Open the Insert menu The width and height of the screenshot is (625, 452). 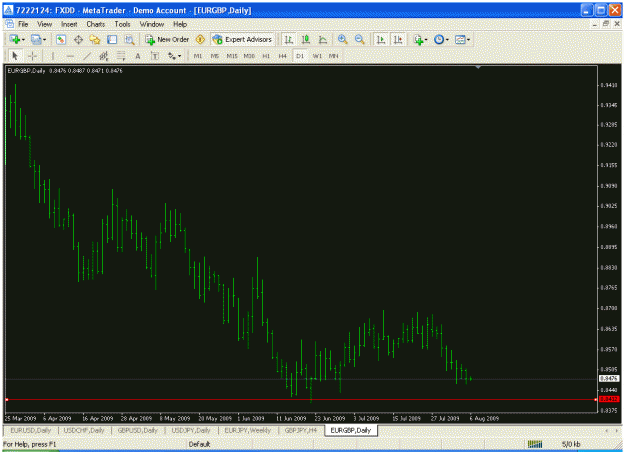point(69,24)
